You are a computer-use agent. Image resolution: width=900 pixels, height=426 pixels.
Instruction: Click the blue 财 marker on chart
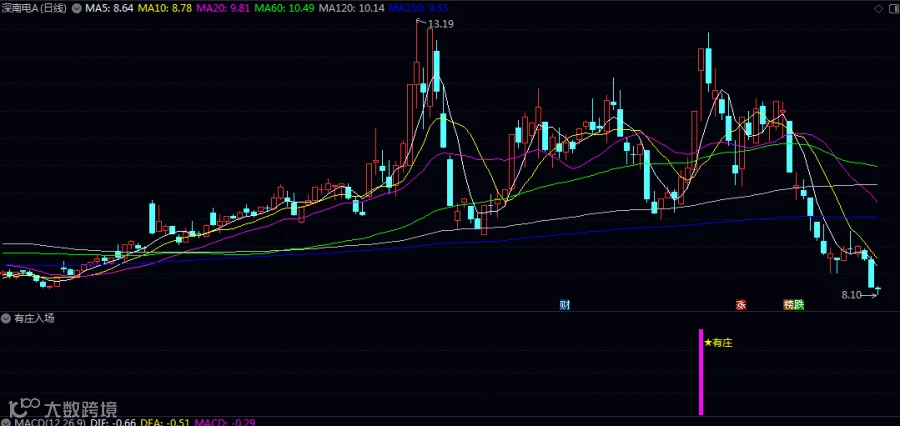coord(565,305)
